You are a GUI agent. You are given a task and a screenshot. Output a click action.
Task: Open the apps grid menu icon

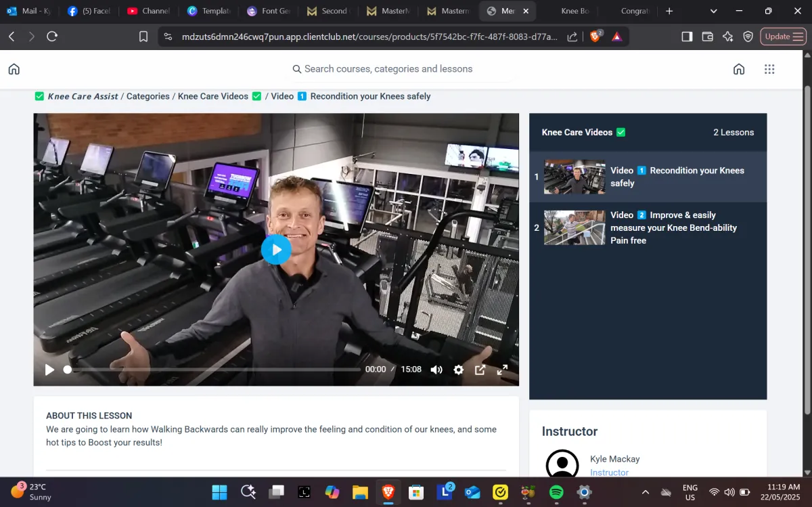tap(769, 69)
